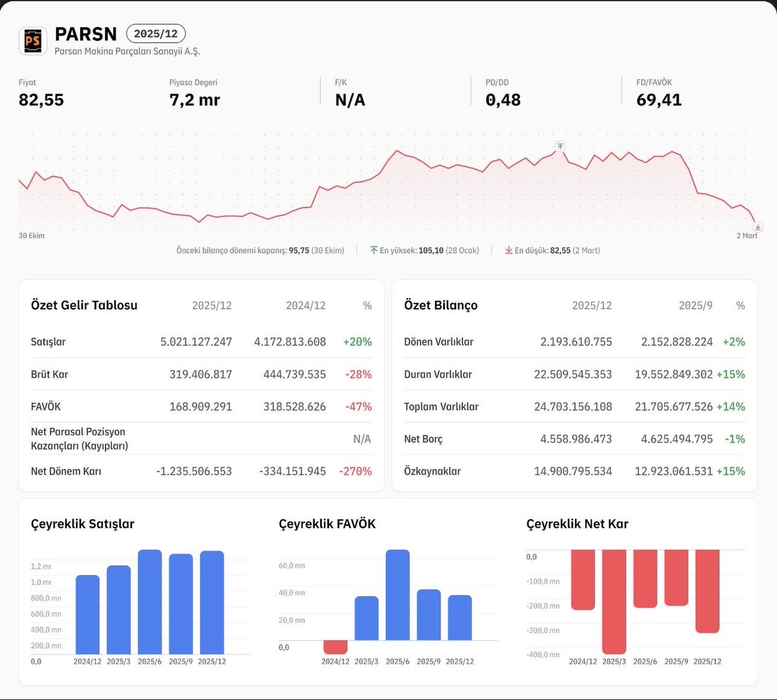The image size is (777, 700).
Task: Select the 2025/12 period badge next to PARSN
Action: 156,34
